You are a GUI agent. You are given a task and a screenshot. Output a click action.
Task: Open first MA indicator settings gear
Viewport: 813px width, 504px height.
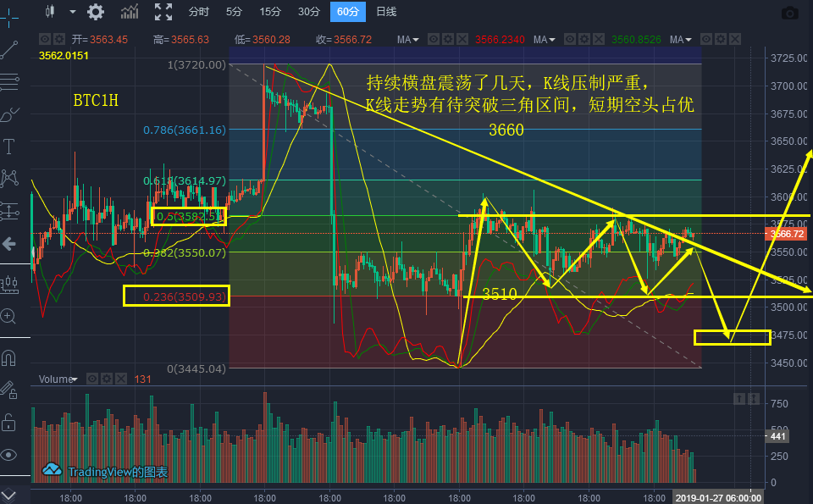[448, 39]
